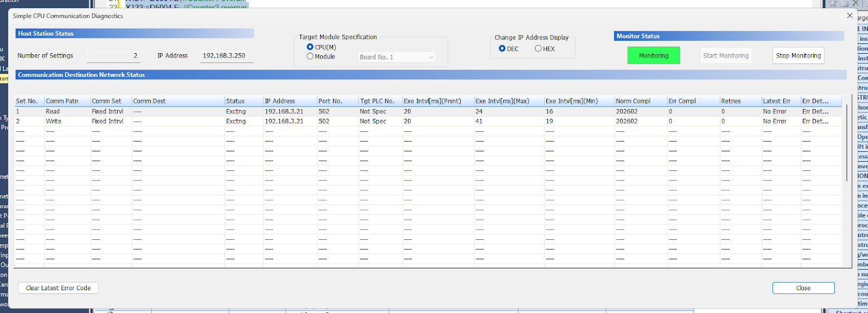Click Err Det... cell in Write row
Screen dimensions: 868x313
click(815, 121)
